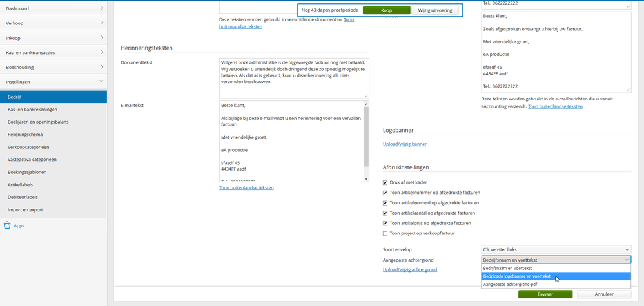Click into Herinnering Documenttekst text area
644x306 pixels.
(294, 78)
